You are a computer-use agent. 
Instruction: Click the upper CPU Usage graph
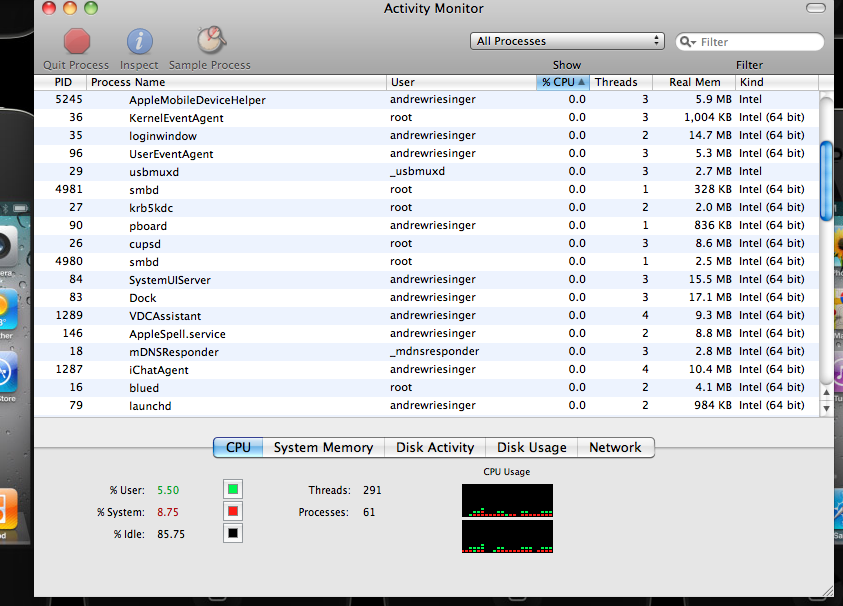[507, 501]
